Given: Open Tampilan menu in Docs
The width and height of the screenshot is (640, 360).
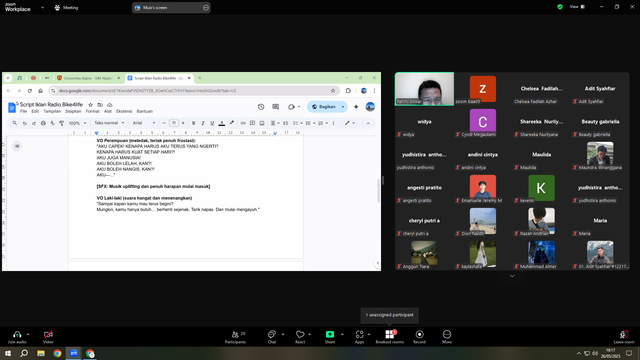Looking at the screenshot, I should tap(52, 111).
